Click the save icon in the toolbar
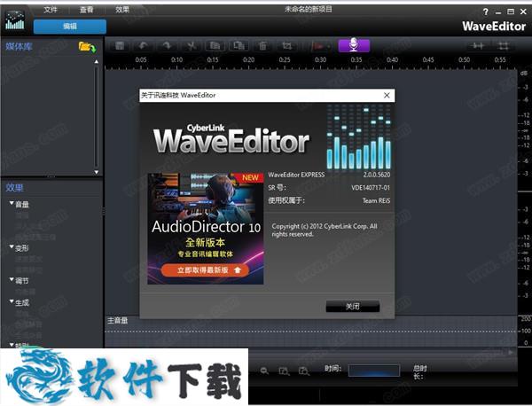The image size is (532, 406). click(x=120, y=45)
